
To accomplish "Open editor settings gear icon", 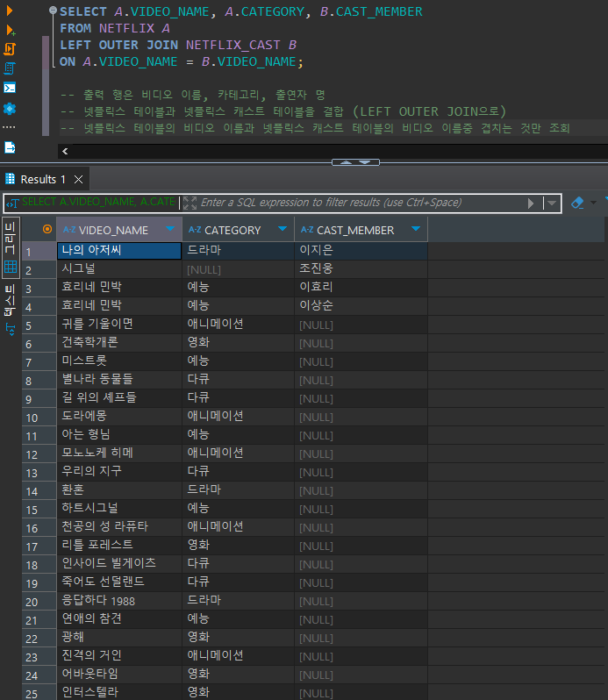I will click(x=10, y=109).
